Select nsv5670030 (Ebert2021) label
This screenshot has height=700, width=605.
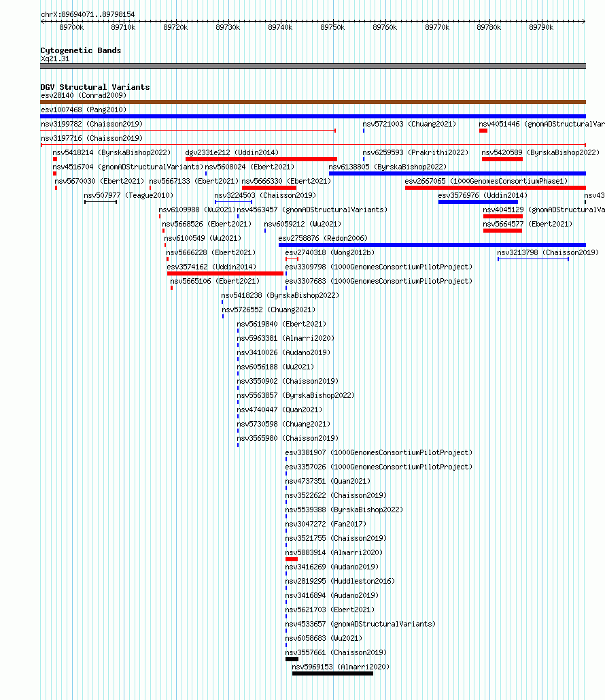click(99, 181)
